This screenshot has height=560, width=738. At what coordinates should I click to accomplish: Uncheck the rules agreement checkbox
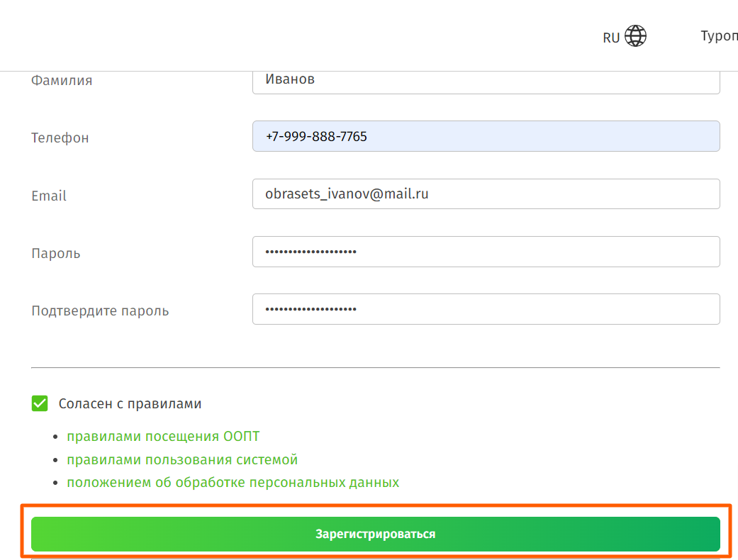pyautogui.click(x=40, y=403)
